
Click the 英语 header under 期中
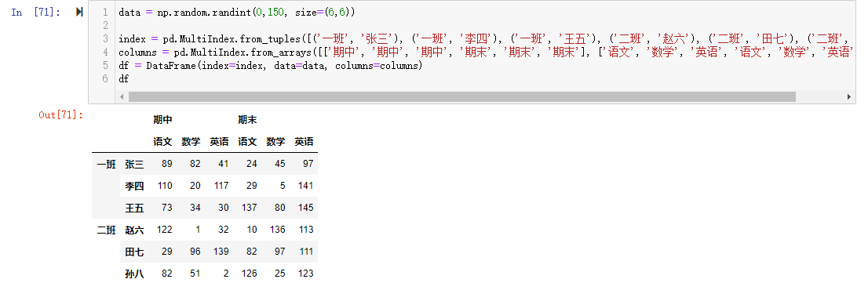pyautogui.click(x=219, y=142)
